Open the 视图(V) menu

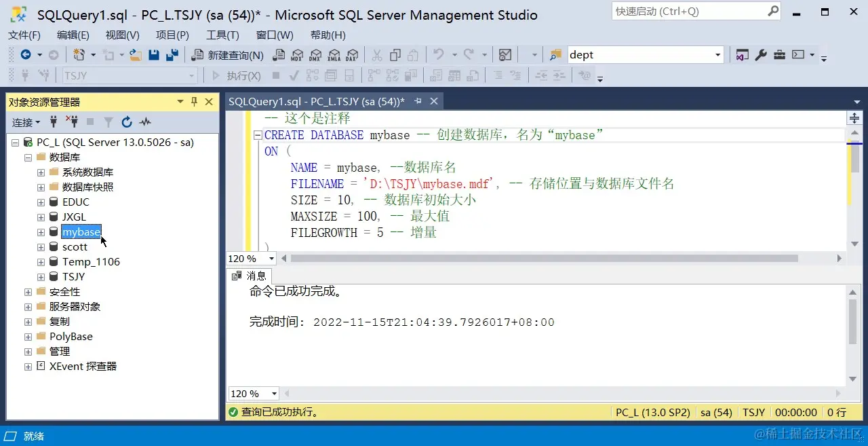122,35
